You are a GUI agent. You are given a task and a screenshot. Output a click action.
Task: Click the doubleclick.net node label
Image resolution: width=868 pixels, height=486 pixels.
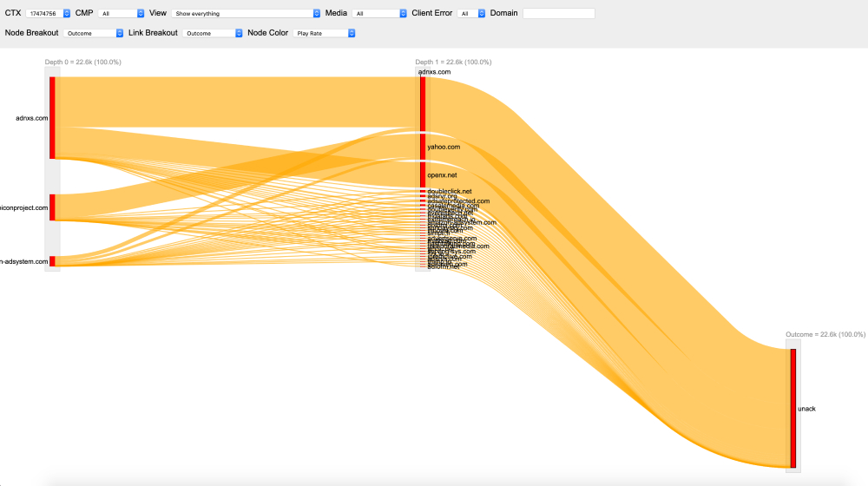pos(450,191)
